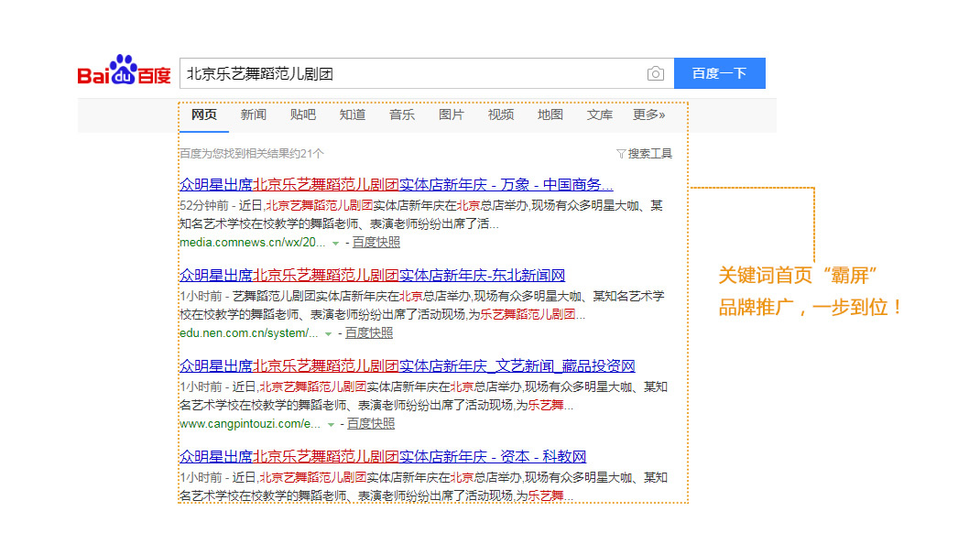Expand the arrow next to www.cangpintouzi.com URL
The width and height of the screenshot is (980, 555).
coord(330,424)
